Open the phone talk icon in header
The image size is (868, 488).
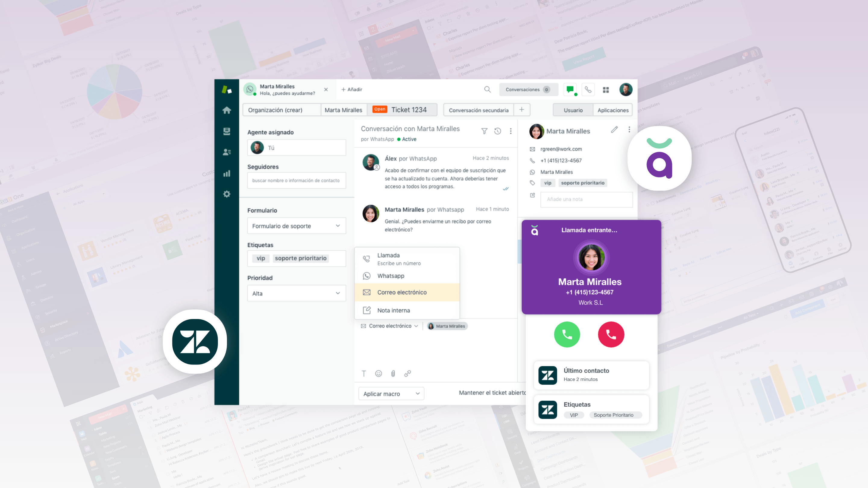click(588, 89)
